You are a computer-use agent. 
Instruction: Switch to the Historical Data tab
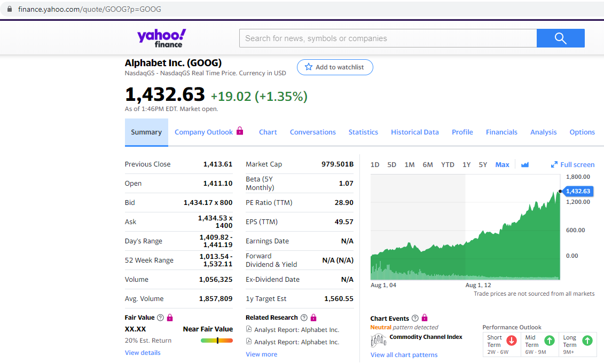414,132
